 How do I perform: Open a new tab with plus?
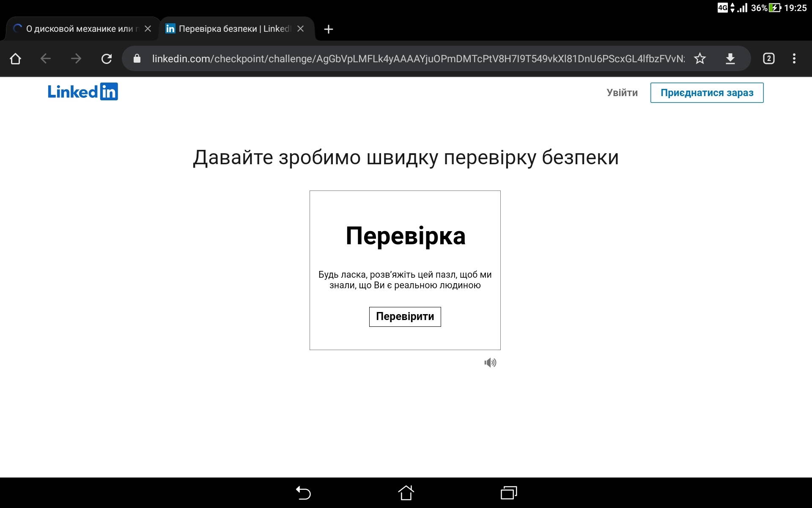coord(328,29)
